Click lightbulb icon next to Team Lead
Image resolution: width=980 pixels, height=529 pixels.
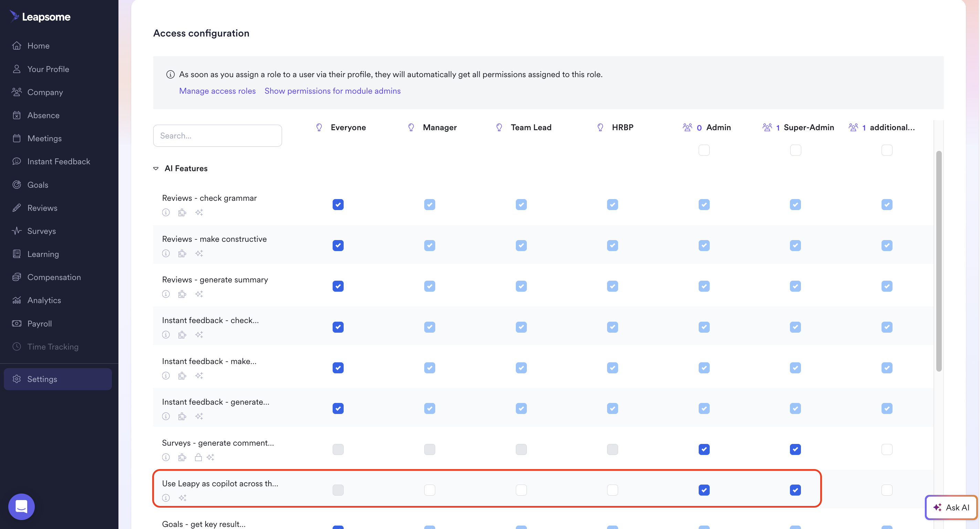499,127
